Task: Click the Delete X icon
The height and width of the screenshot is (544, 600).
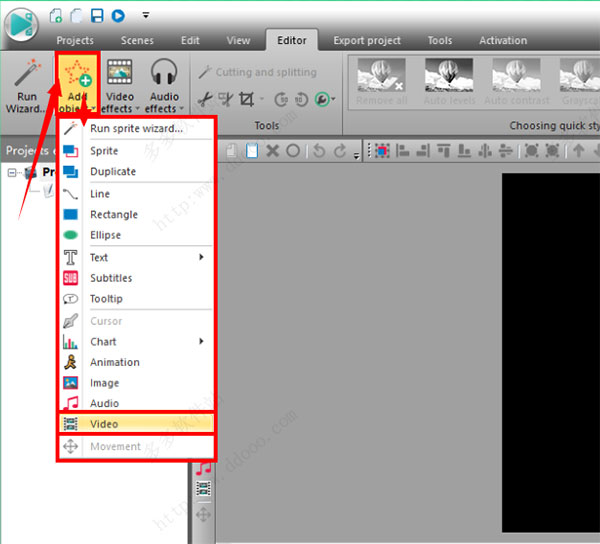Action: pyautogui.click(x=272, y=151)
